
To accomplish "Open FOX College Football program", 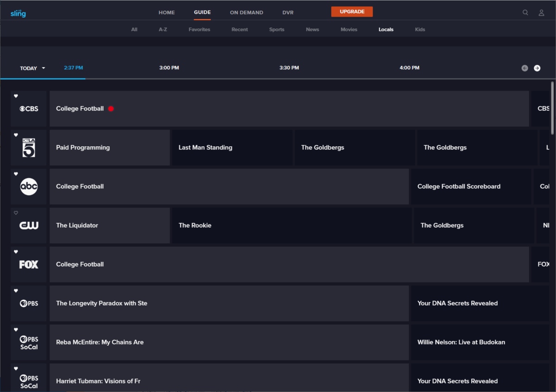I will point(289,264).
